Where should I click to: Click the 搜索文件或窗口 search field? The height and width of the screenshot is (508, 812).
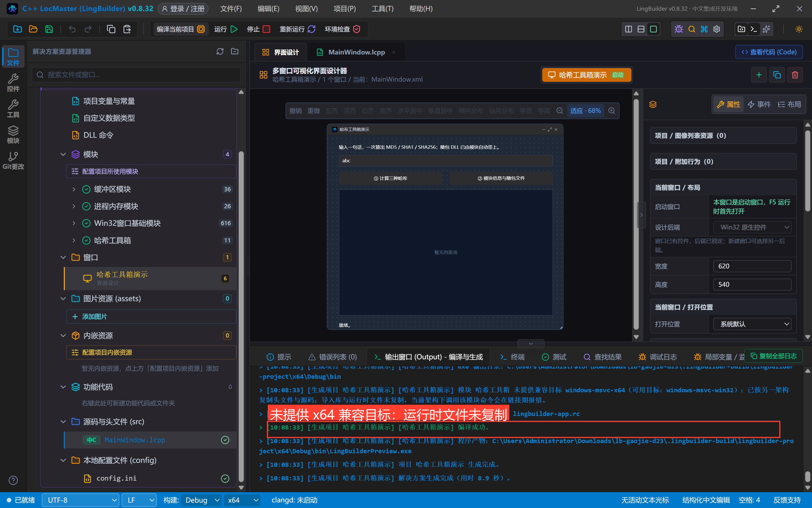(136, 75)
